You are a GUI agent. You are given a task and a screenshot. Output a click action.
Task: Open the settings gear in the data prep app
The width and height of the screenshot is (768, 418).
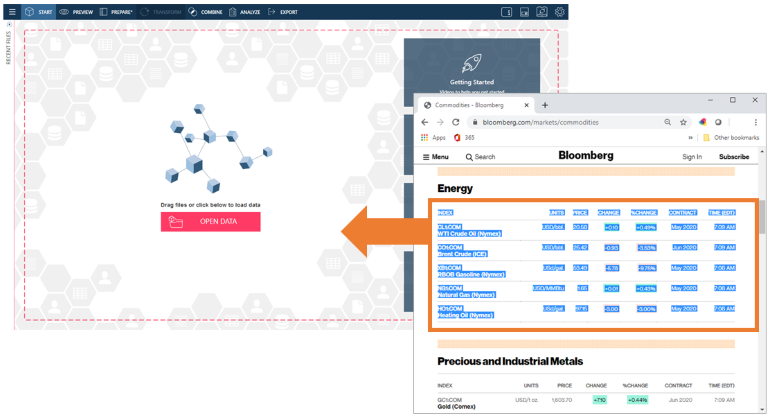tap(559, 12)
